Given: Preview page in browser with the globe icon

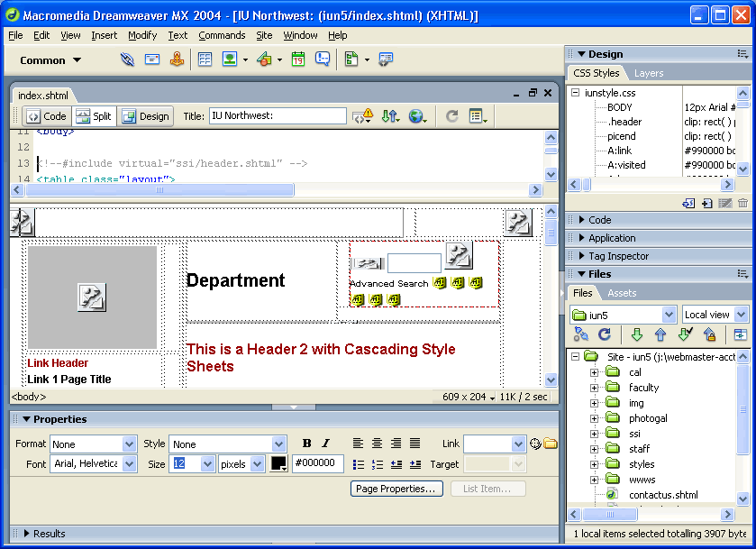Looking at the screenshot, I should 416,115.
